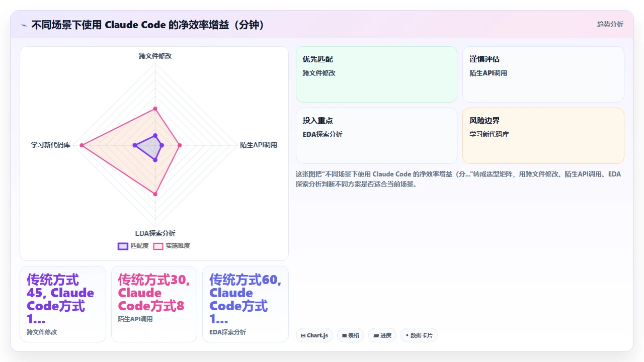The image size is (644, 362).
Task: Click the Chart.js tag
Action: (x=314, y=335)
